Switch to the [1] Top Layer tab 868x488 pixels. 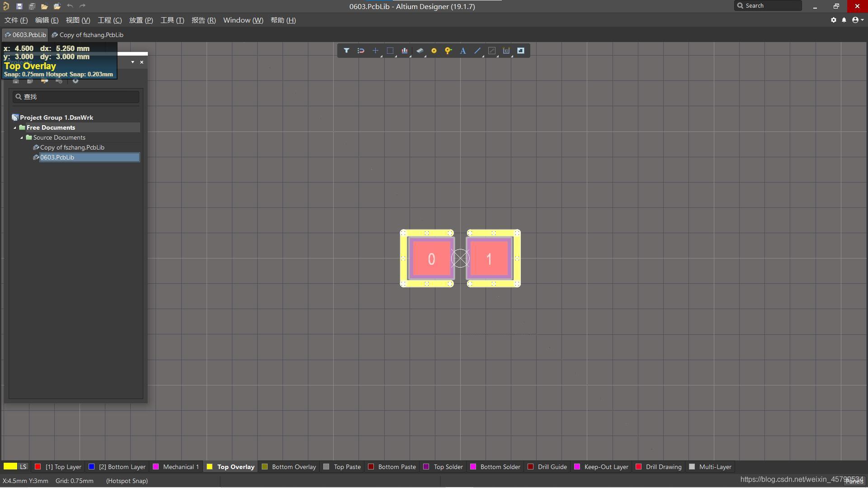click(x=58, y=467)
